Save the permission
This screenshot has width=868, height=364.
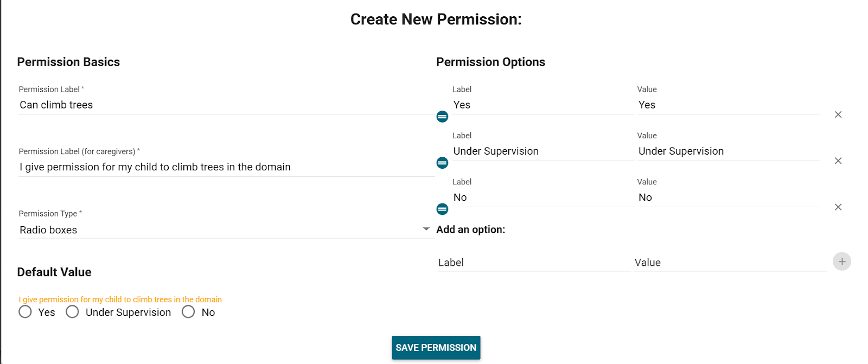[x=436, y=348]
